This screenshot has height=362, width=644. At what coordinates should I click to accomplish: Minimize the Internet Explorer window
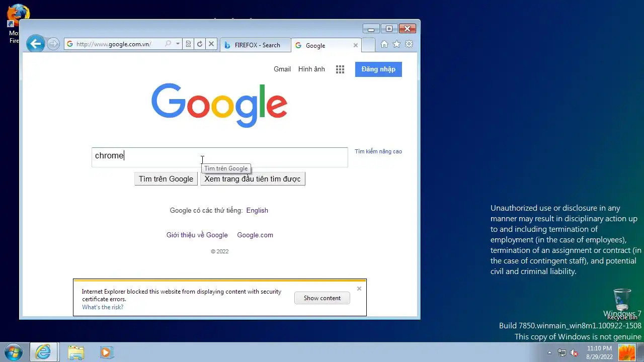pyautogui.click(x=371, y=29)
